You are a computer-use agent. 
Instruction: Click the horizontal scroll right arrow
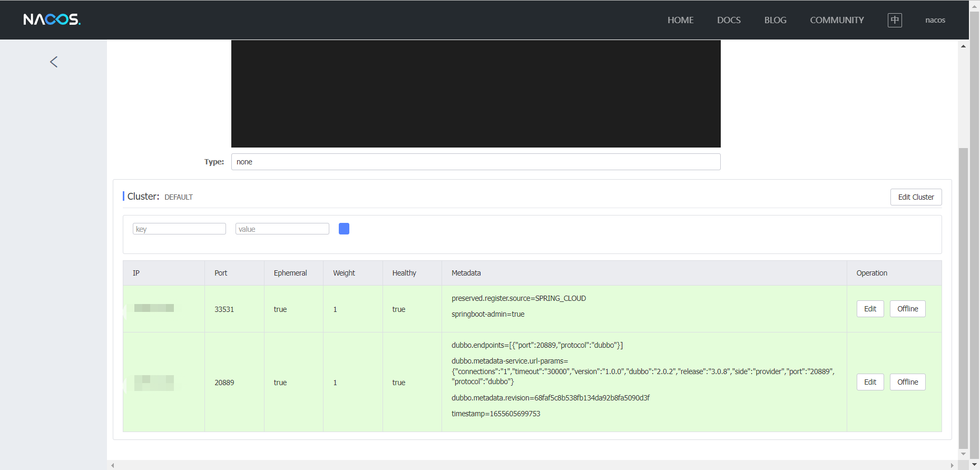click(x=952, y=465)
